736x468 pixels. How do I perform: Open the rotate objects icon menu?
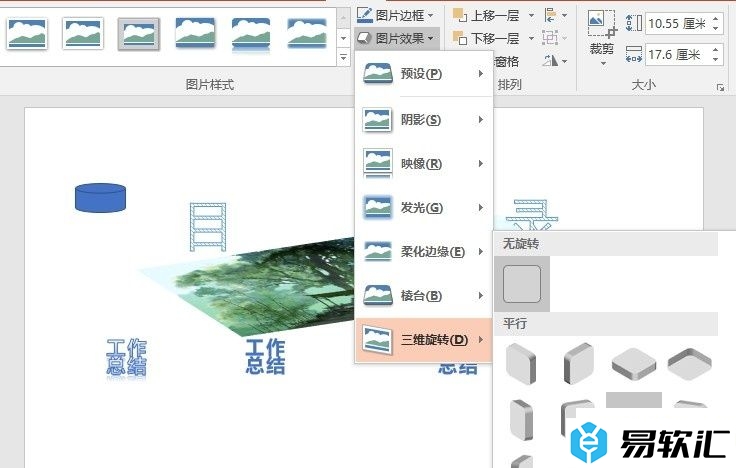pyautogui.click(x=555, y=61)
